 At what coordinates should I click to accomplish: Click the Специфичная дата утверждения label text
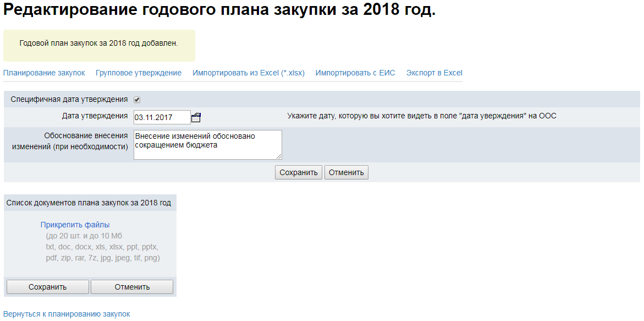(69, 100)
